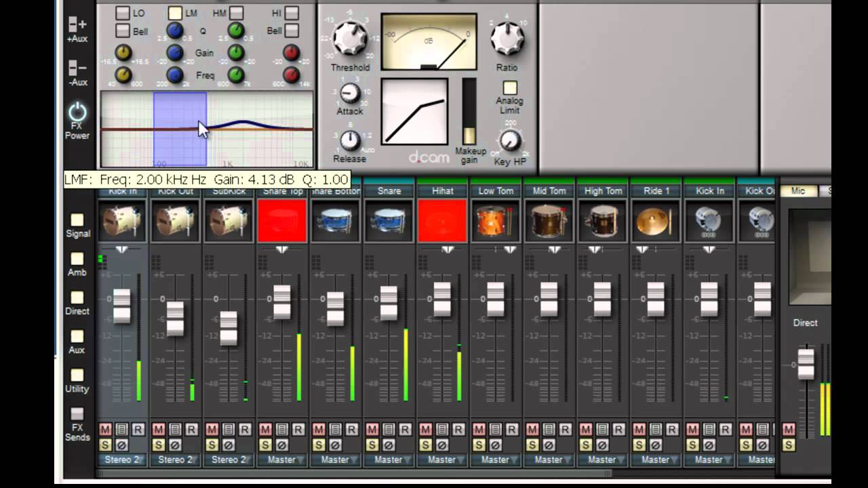Open the Hihat Master output dropdown

click(442, 460)
